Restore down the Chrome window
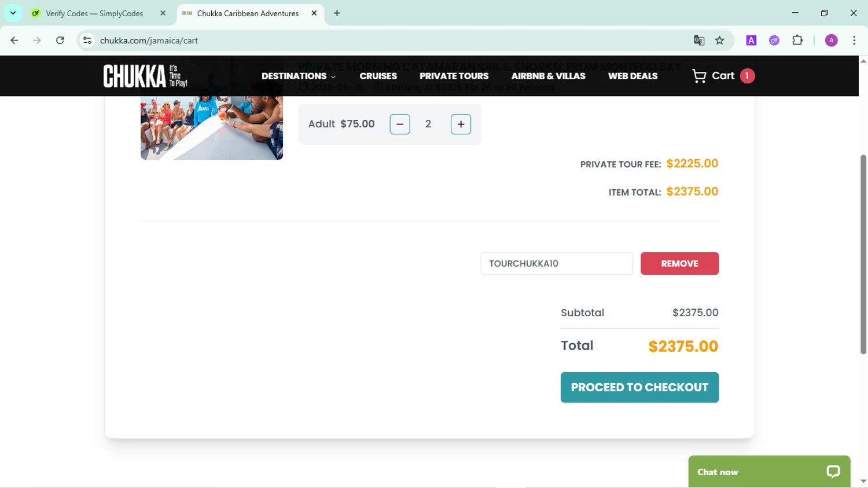Screen dimensions: 868x488 [x=824, y=13]
